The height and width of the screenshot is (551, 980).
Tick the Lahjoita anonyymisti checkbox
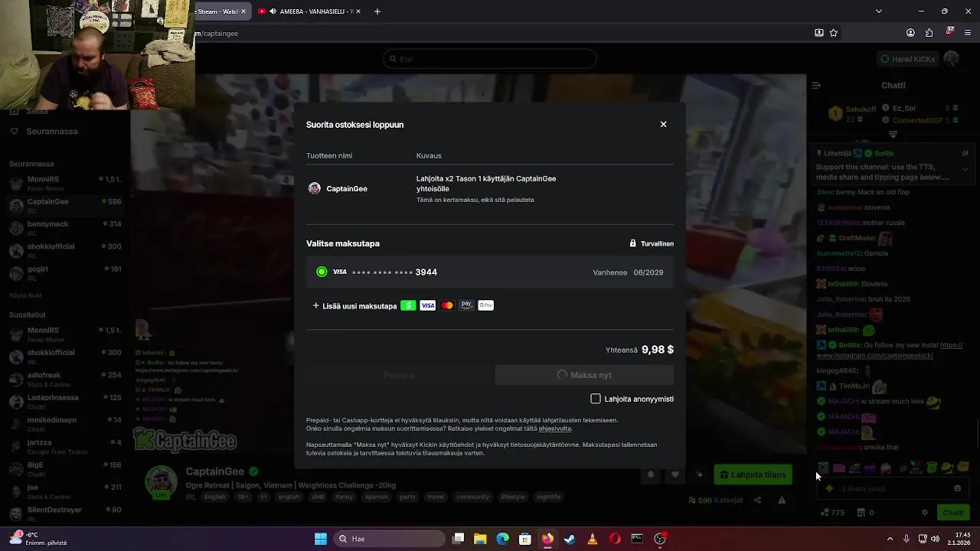(596, 399)
